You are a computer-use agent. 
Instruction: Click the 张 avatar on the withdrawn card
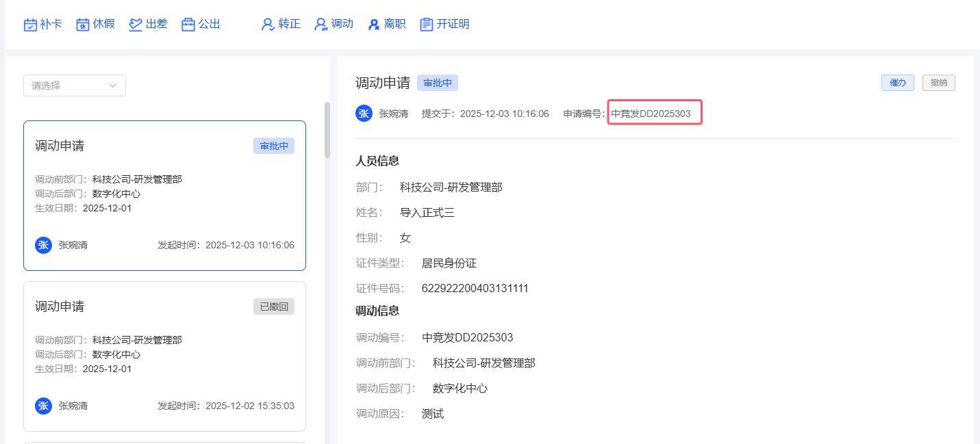pos(43,406)
